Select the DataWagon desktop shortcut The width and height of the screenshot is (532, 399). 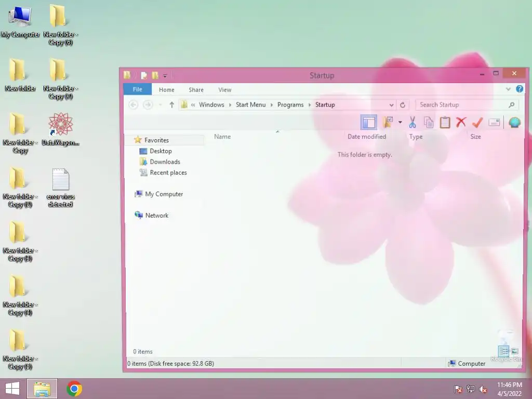click(x=60, y=129)
